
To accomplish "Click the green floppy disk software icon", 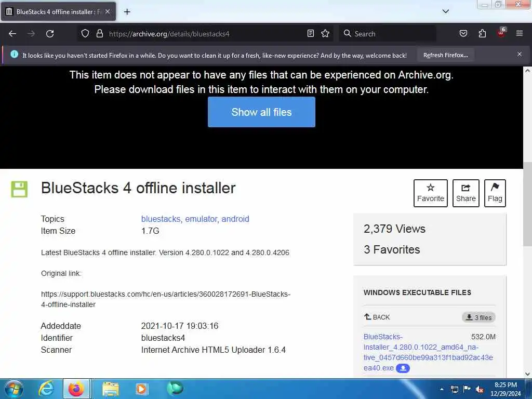I will [x=19, y=189].
